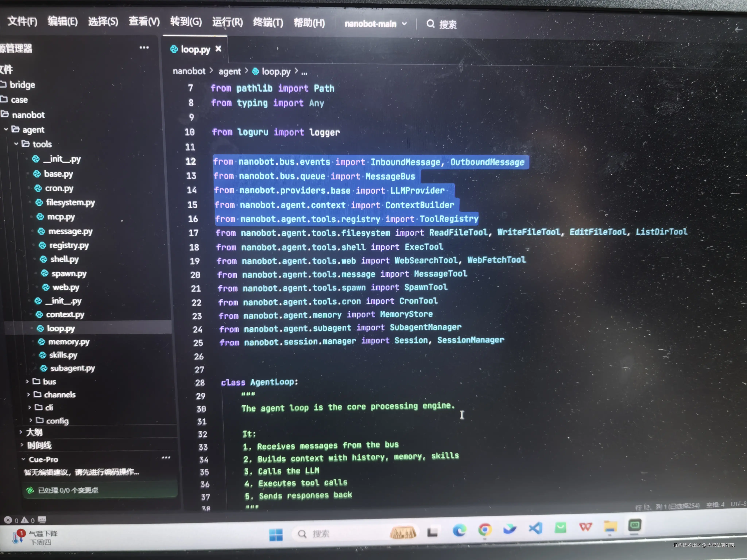
Task: Click the errors count icon in status bar
Action: 8,520
